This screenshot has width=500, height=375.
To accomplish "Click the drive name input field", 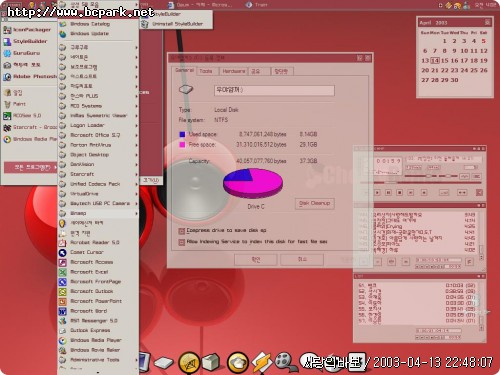I will pos(274,90).
